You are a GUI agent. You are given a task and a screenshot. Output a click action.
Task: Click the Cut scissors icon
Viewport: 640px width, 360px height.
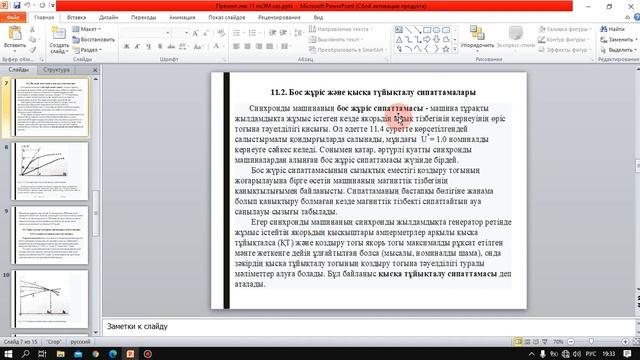(32, 29)
